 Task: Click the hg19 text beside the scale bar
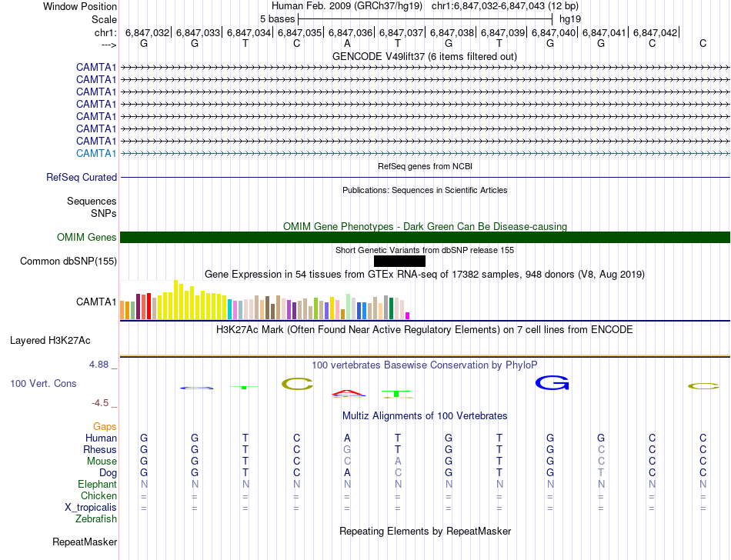pos(570,19)
